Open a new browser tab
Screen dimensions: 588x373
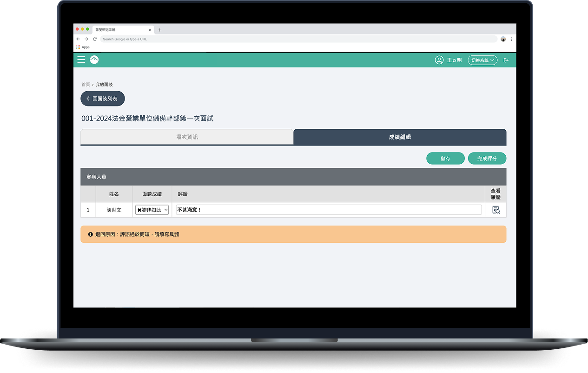160,30
